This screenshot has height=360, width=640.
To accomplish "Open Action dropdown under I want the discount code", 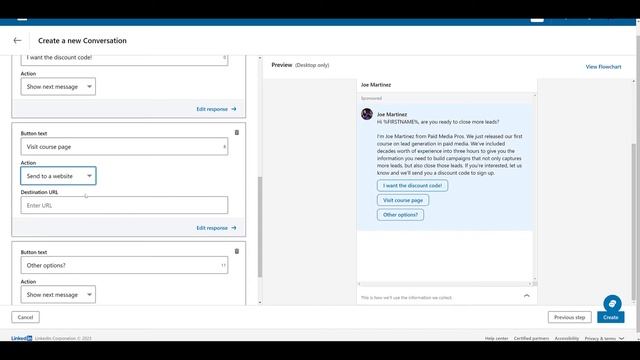I will pos(58,87).
